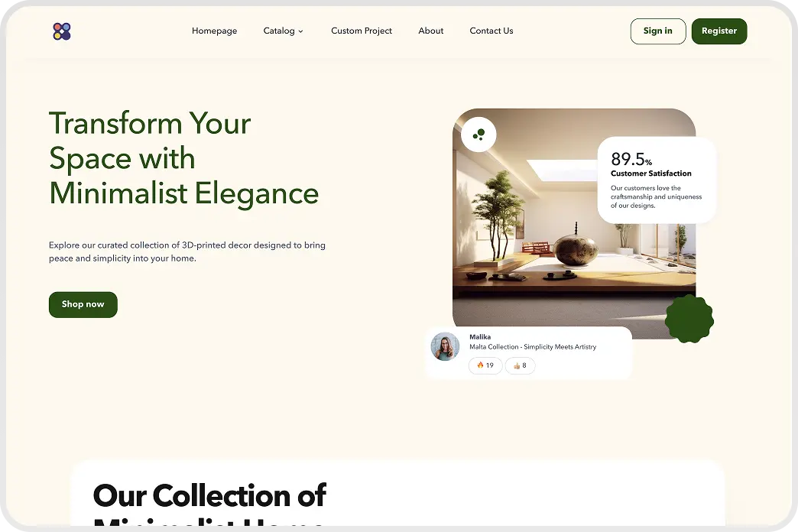Click the fire reaction count 19
The height and width of the screenshot is (532, 798).
(x=485, y=365)
